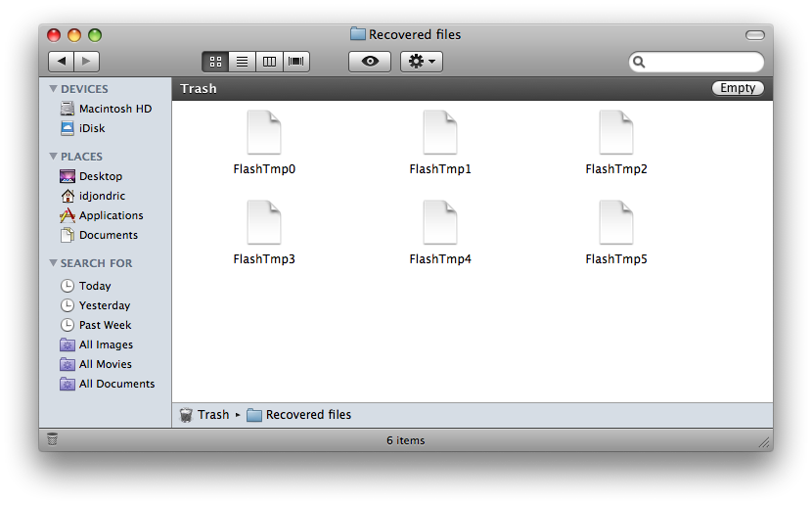The height and width of the screenshot is (505, 812).
Task: Collapse the DEVICES section
Action: pos(53,88)
